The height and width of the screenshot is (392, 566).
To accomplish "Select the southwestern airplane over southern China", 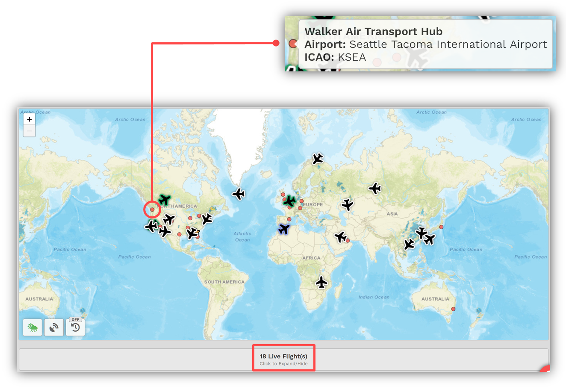I will [409, 245].
